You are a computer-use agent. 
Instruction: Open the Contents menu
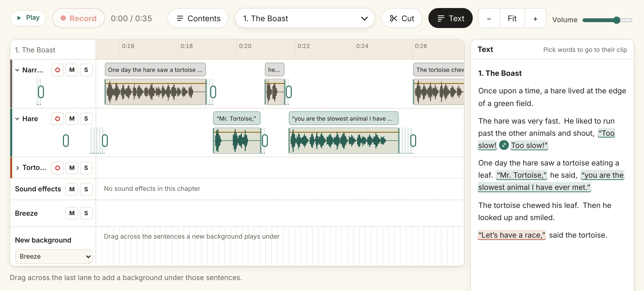pos(198,18)
